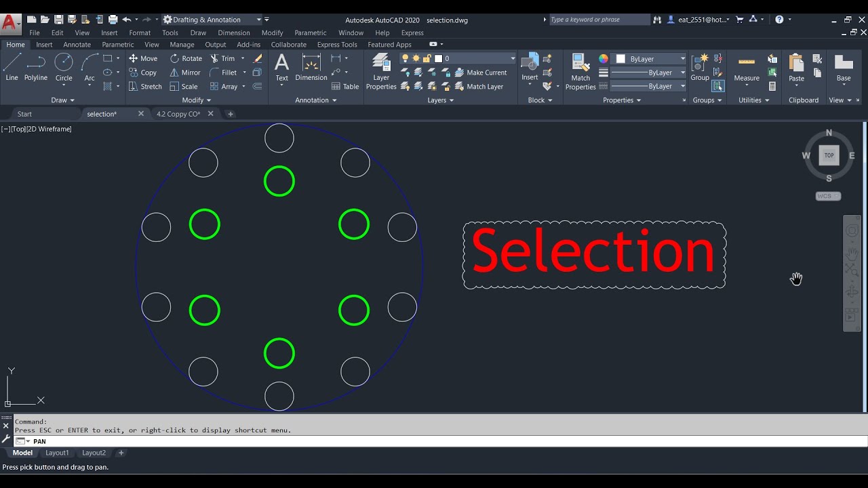Open the Drafting & Annotation workspace dropdown
Viewport: 868px width, 488px height.
[x=212, y=20]
